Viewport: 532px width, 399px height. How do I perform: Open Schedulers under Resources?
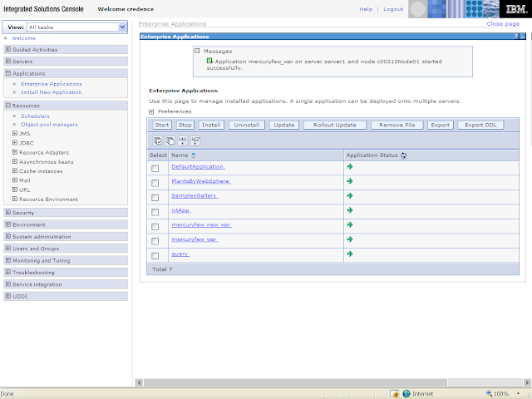pyautogui.click(x=35, y=116)
